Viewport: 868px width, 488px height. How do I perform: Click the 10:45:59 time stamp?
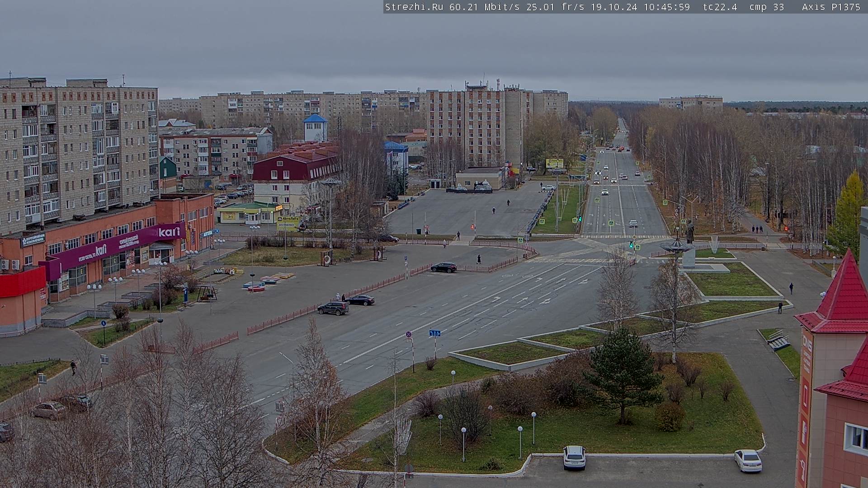pos(667,7)
